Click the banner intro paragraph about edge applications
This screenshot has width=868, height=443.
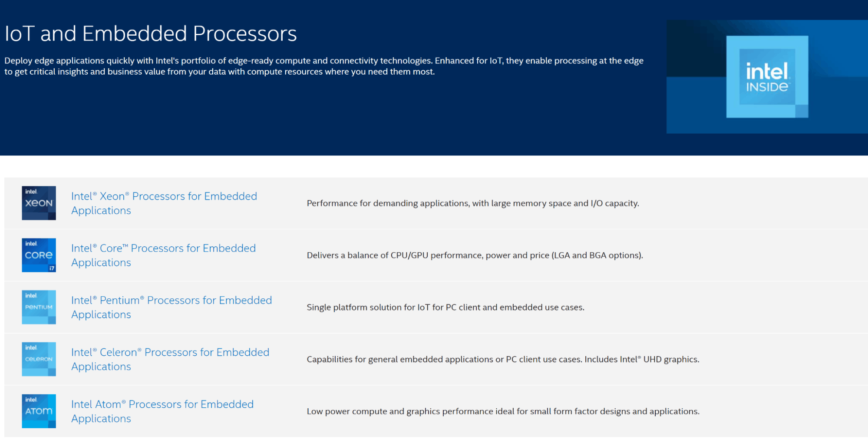pyautogui.click(x=324, y=66)
